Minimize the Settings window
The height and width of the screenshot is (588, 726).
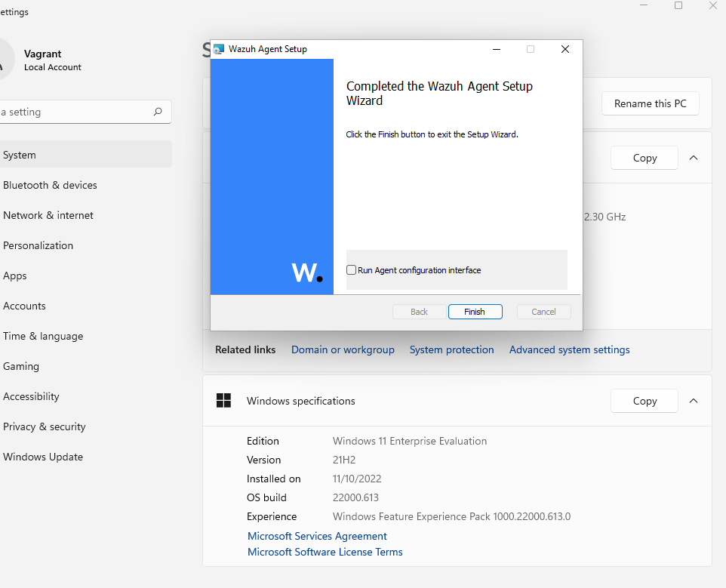[x=644, y=5]
